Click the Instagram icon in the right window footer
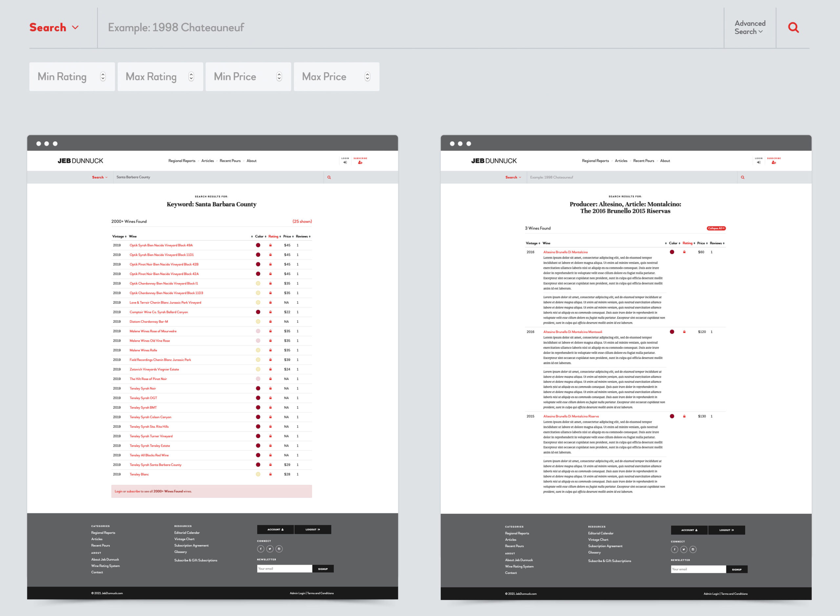This screenshot has height=616, width=840. pyautogui.click(x=693, y=549)
